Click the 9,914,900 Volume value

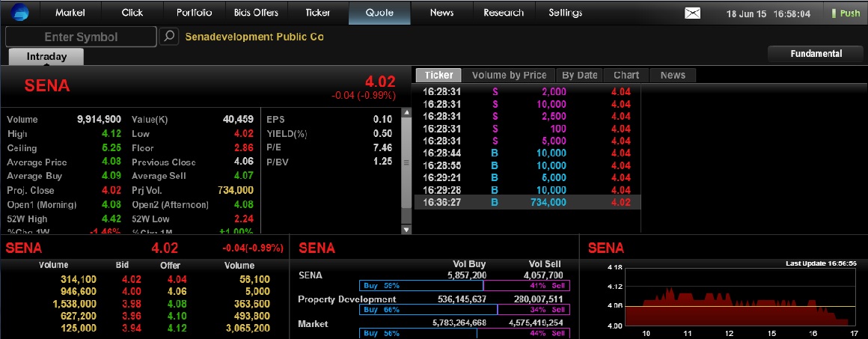99,119
